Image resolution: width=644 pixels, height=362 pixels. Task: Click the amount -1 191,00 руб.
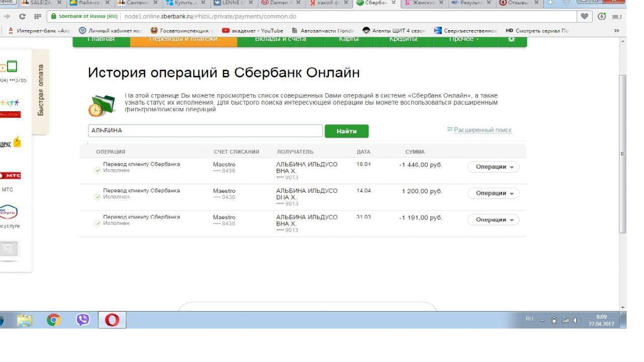click(x=421, y=218)
